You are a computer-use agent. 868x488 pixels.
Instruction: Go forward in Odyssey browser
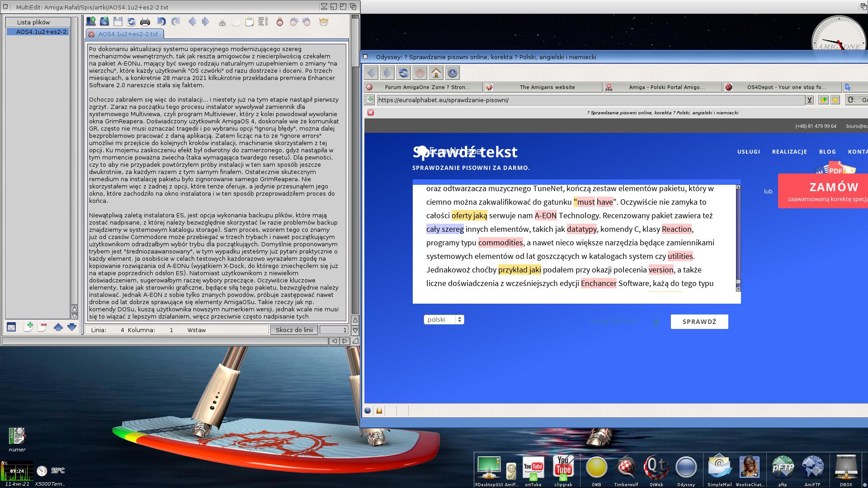(387, 73)
